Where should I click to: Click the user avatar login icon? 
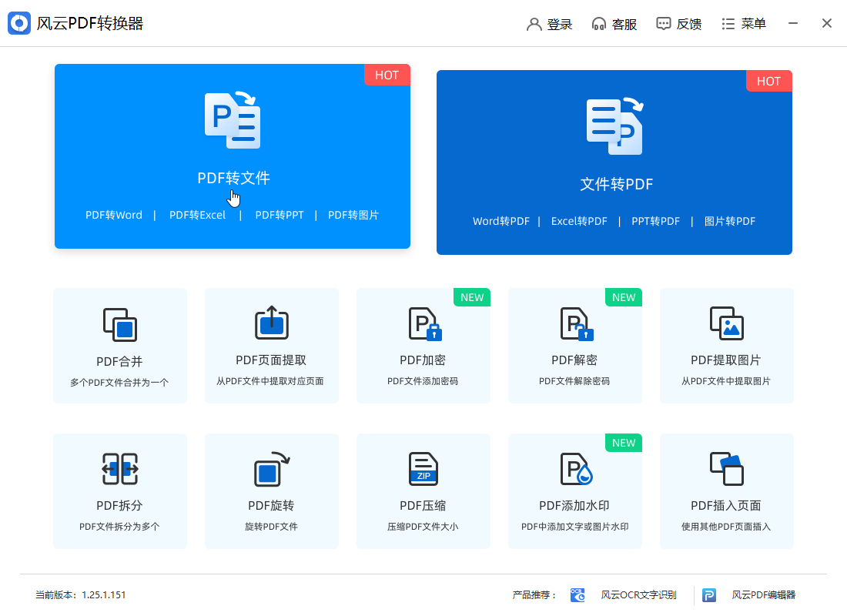click(534, 24)
